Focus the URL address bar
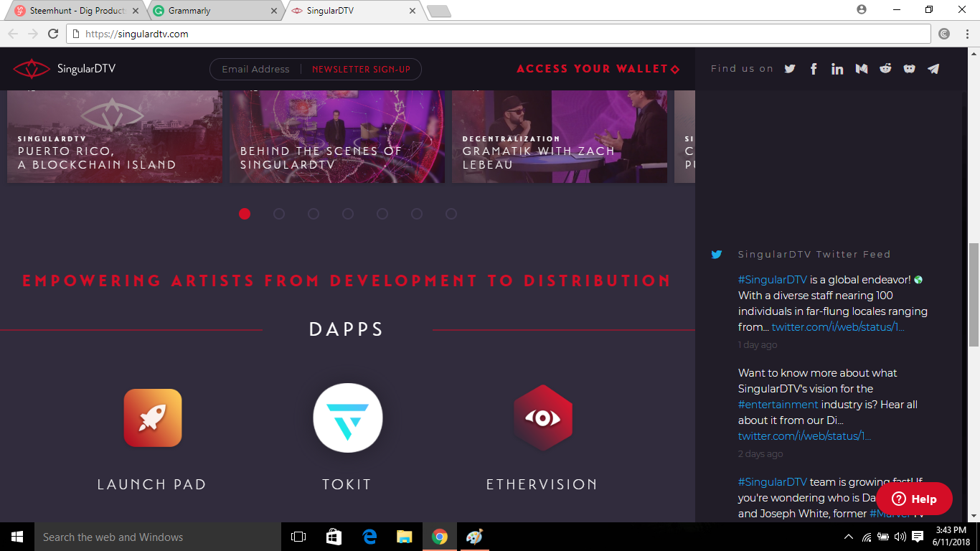Screen dimensions: 980x551 pyautogui.click(x=499, y=34)
